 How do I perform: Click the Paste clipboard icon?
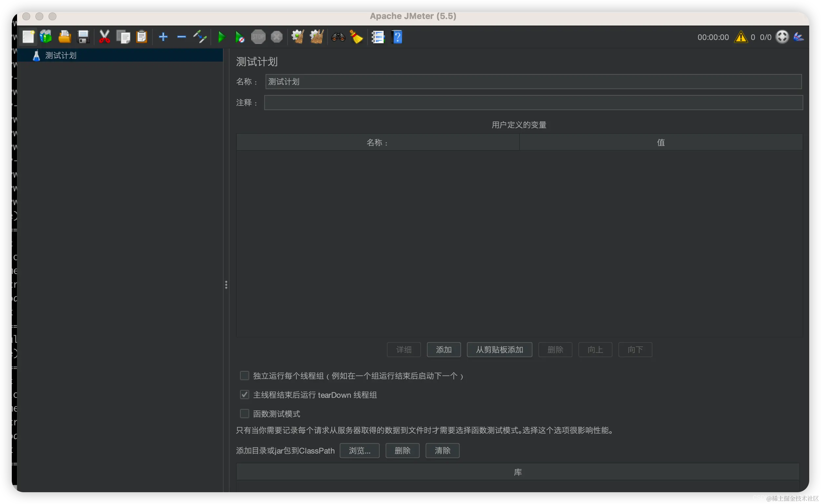(142, 37)
